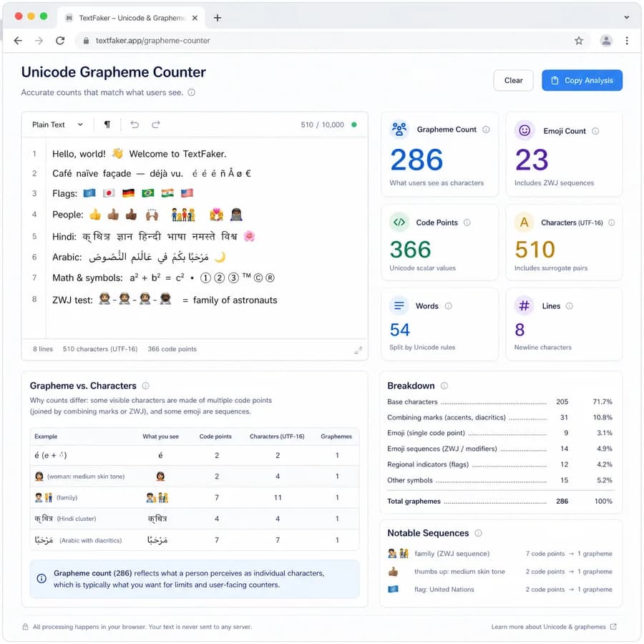Click the Code Points brackets icon
Image resolution: width=644 pixels, height=644 pixels.
coord(399,223)
